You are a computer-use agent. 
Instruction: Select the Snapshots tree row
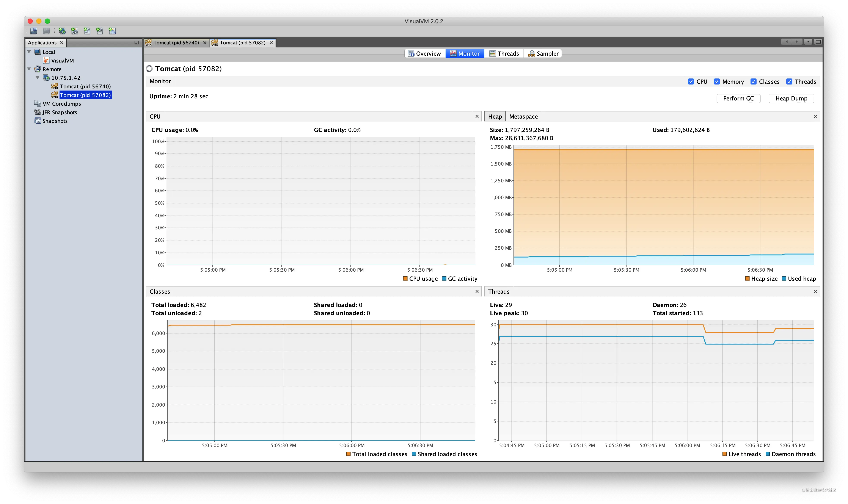pos(55,121)
